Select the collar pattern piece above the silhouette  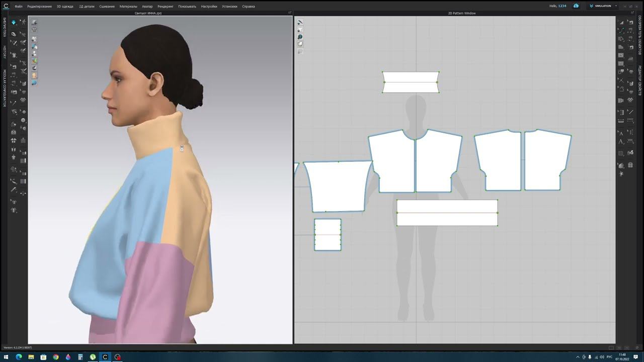coord(411,82)
